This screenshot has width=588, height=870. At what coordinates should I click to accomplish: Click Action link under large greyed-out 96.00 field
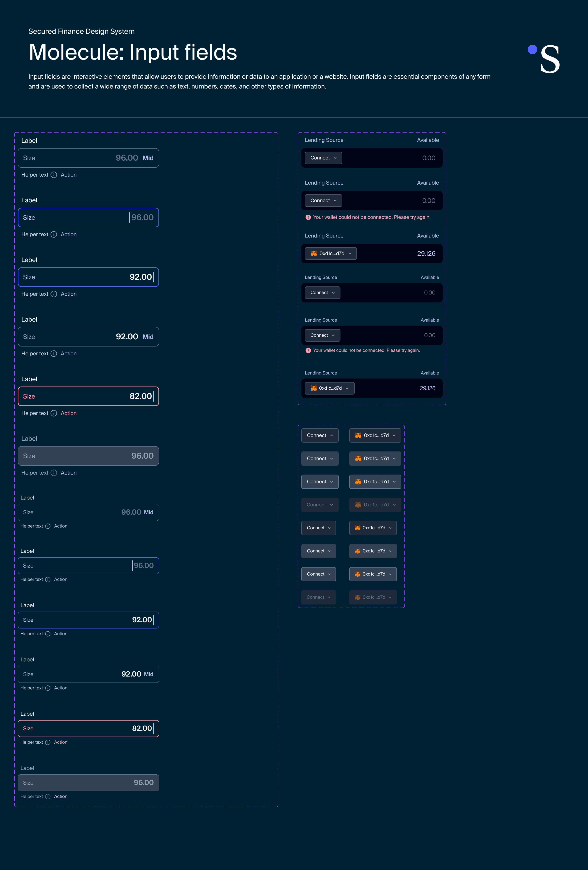click(x=69, y=473)
